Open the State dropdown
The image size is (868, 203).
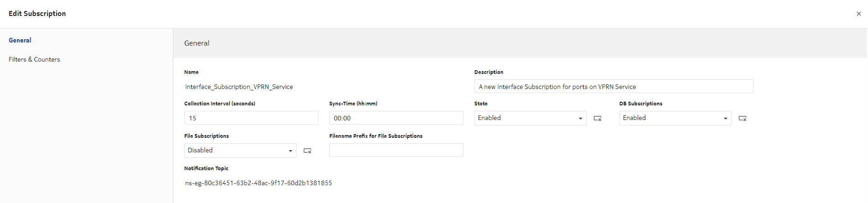pos(530,118)
